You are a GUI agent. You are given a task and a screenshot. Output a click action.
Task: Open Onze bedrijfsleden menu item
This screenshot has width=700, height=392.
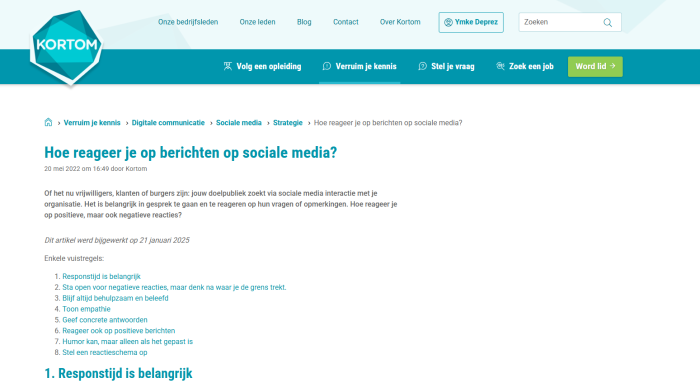point(188,22)
